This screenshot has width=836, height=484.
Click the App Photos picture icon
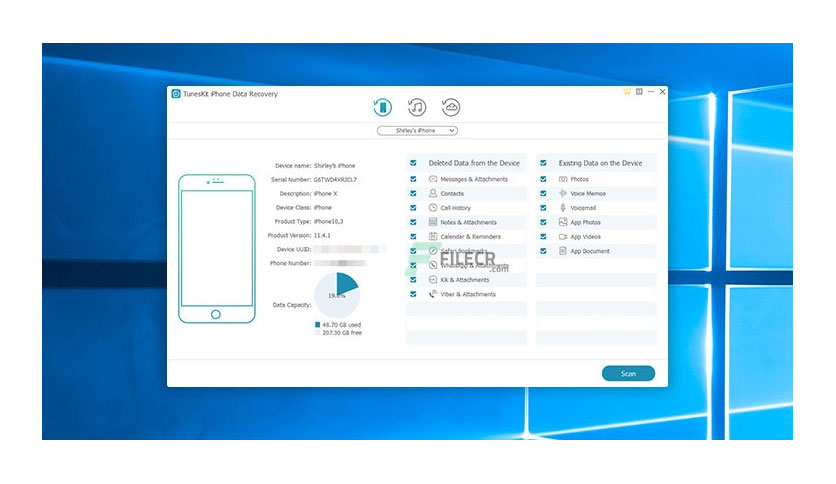pos(562,222)
